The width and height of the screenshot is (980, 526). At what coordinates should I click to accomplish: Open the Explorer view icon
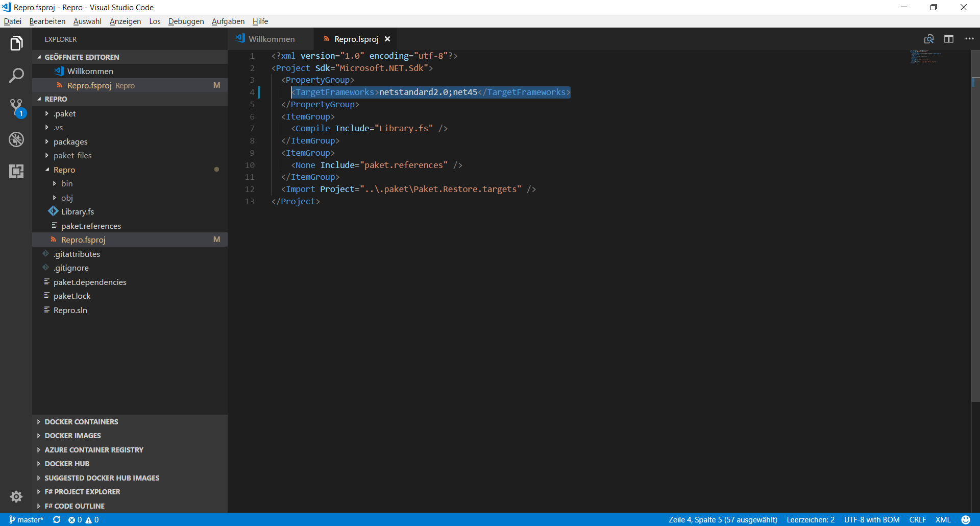click(x=16, y=43)
